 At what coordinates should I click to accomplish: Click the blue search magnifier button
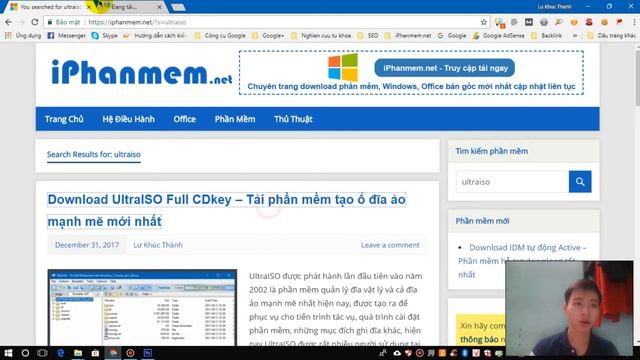click(580, 182)
